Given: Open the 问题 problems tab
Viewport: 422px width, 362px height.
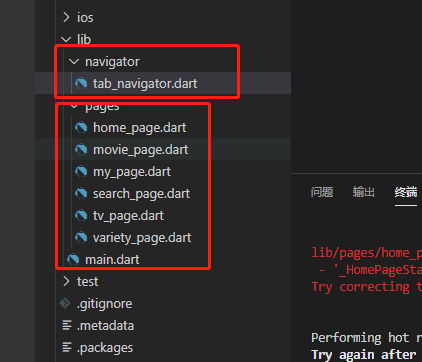Looking at the screenshot, I should (x=322, y=192).
